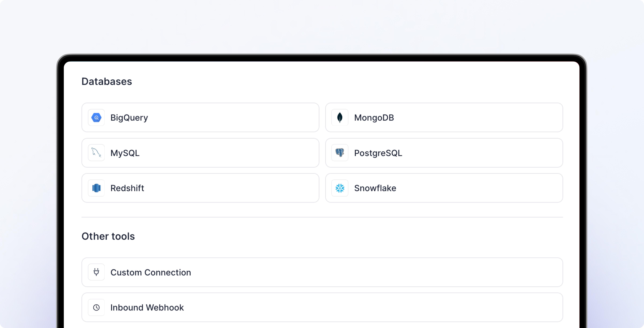Screen dimensions: 644x328
Task: Click the Inbound Webhook clock icon
Action: coord(96,307)
